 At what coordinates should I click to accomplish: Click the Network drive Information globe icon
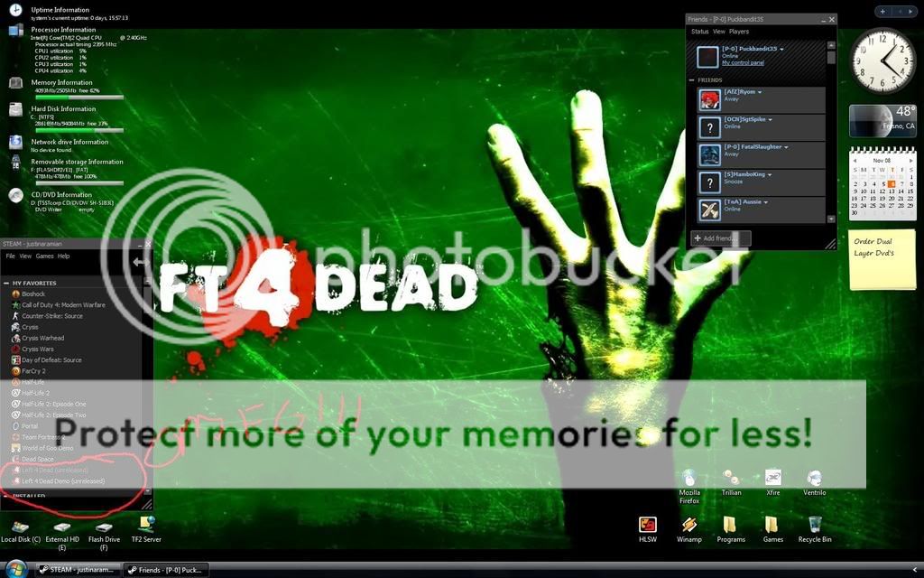tap(16, 142)
